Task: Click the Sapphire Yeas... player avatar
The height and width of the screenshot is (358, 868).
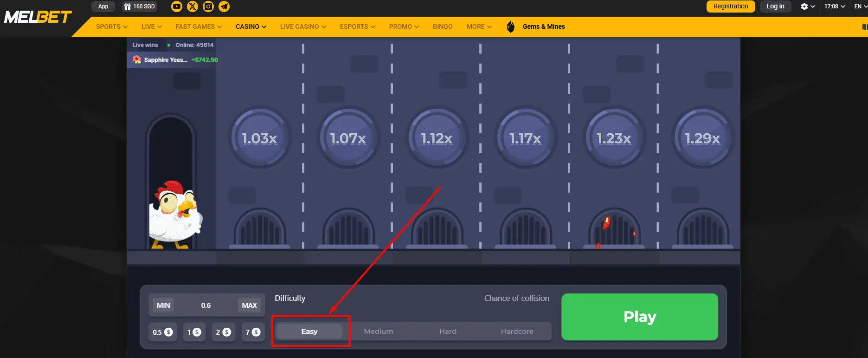Action: [x=137, y=59]
